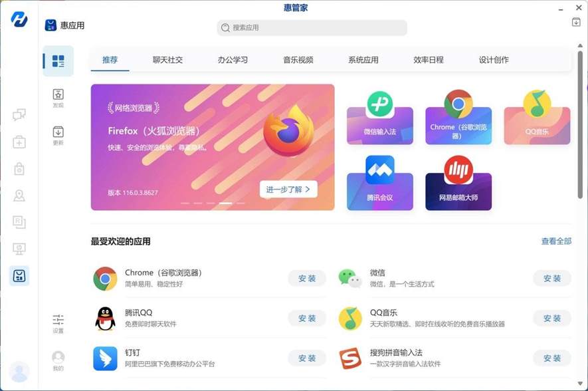The height and width of the screenshot is (391, 588).
Task: Select the active banner carousel indicator dash
Action: click(x=225, y=203)
